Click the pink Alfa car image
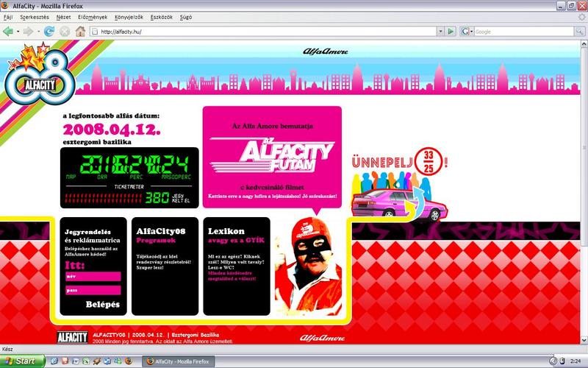This screenshot has height=368, width=588. coord(399,205)
